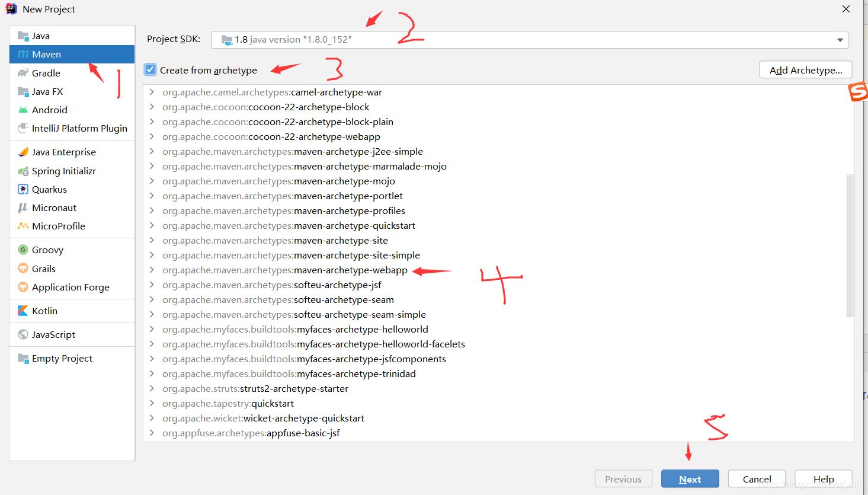Click the Java FX folder icon
868x495 pixels.
point(23,91)
